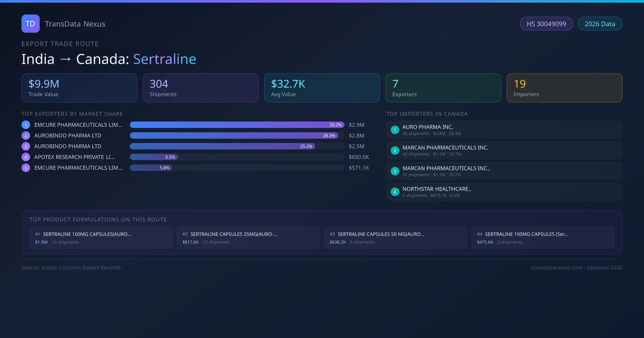Click the rank 5 badge beside EMCURE PHARMACEUTICALS
This screenshot has width=644, height=338.
25,167
